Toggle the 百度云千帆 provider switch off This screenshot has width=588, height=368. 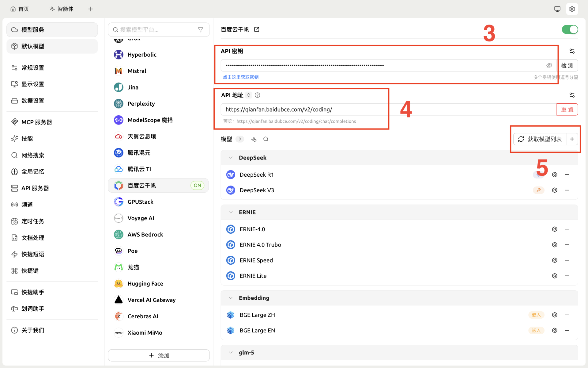click(570, 29)
